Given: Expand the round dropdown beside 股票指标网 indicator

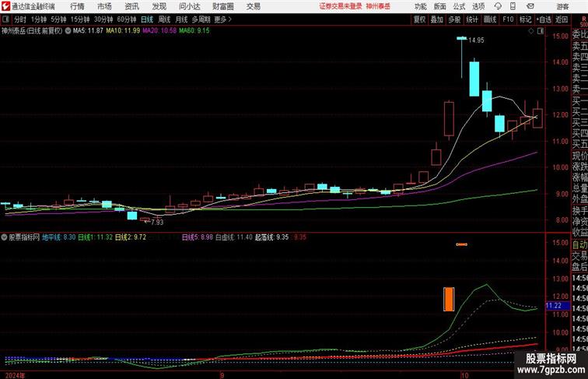Looking at the screenshot, I should (4, 237).
